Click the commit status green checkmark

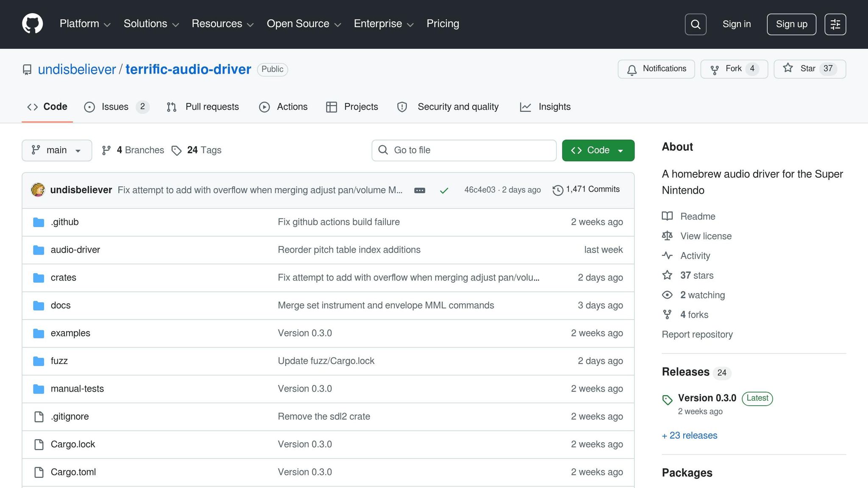pos(444,191)
